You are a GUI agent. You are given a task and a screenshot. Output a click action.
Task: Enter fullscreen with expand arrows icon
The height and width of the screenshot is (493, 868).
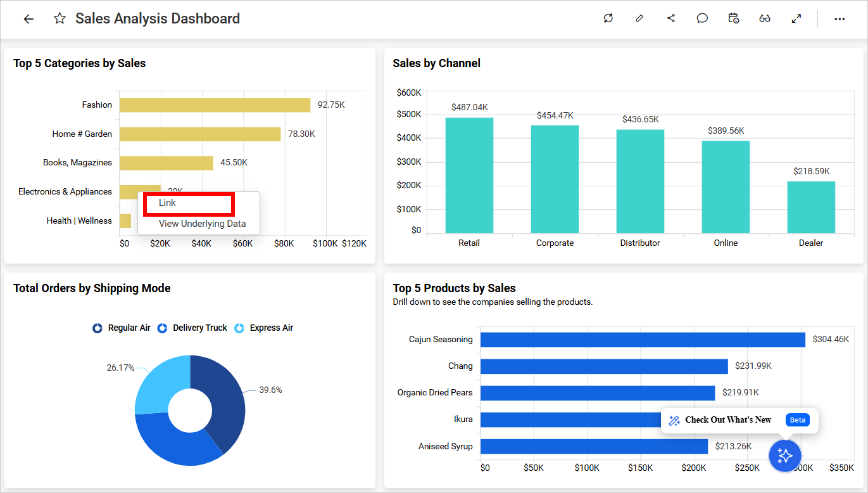click(796, 18)
